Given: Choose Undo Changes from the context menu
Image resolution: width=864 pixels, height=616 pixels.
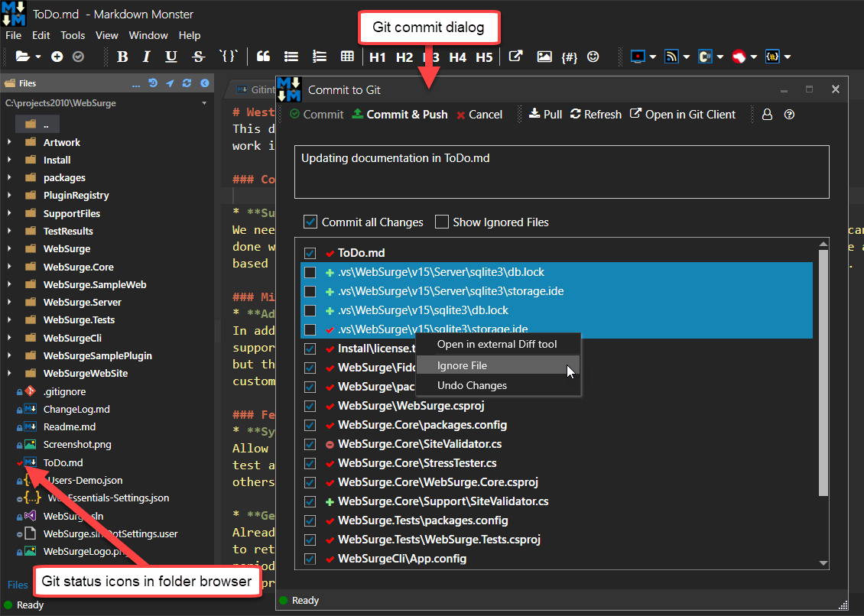Looking at the screenshot, I should pos(498,385).
